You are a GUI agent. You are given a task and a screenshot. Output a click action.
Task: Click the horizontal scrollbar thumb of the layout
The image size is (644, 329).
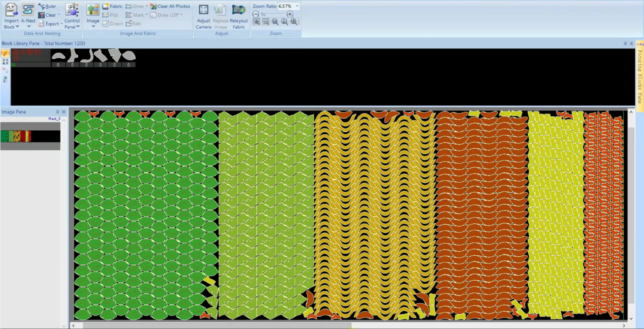tap(217, 325)
